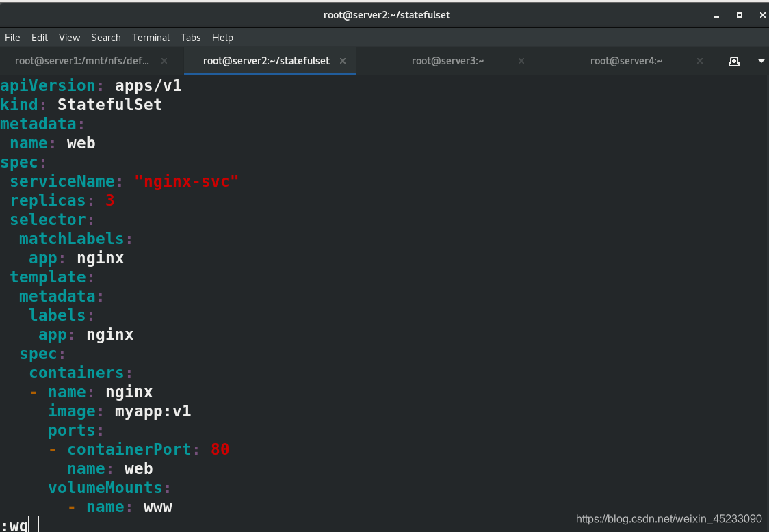
Task: Click the 'serviceName' key
Action: point(62,181)
